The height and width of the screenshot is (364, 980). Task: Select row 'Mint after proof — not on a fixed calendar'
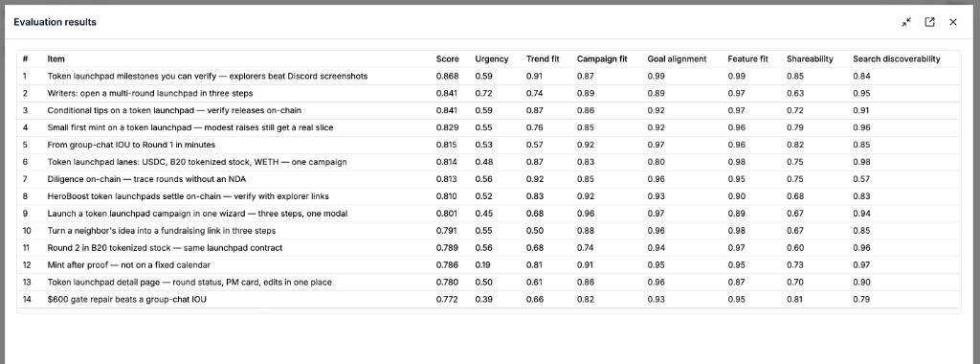click(489, 265)
